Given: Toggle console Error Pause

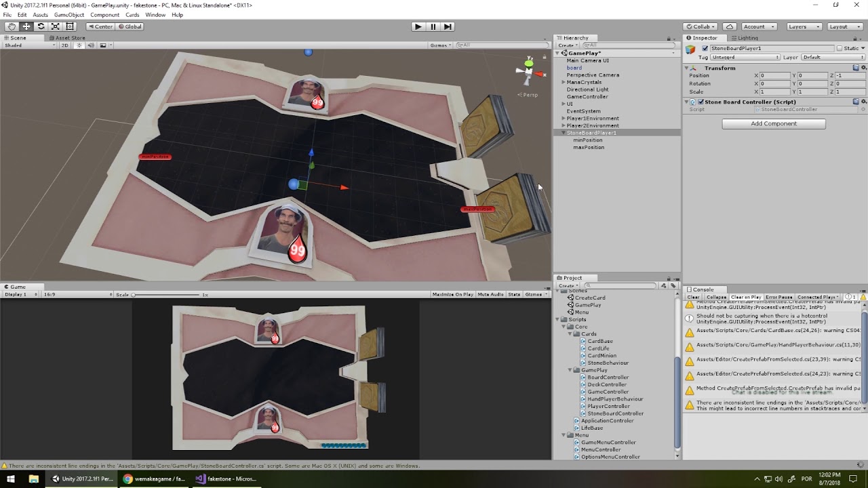Looking at the screenshot, I should 779,297.
